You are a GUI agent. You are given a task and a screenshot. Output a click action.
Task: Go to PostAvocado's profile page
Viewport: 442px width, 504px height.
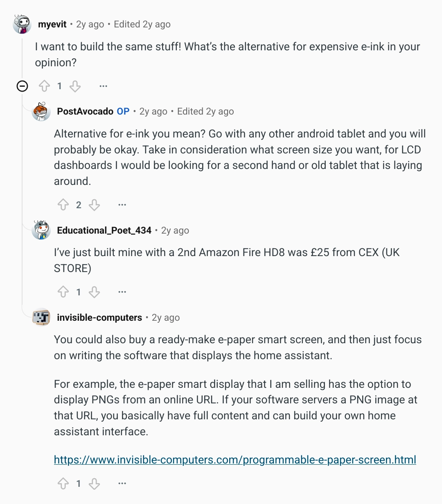click(85, 111)
